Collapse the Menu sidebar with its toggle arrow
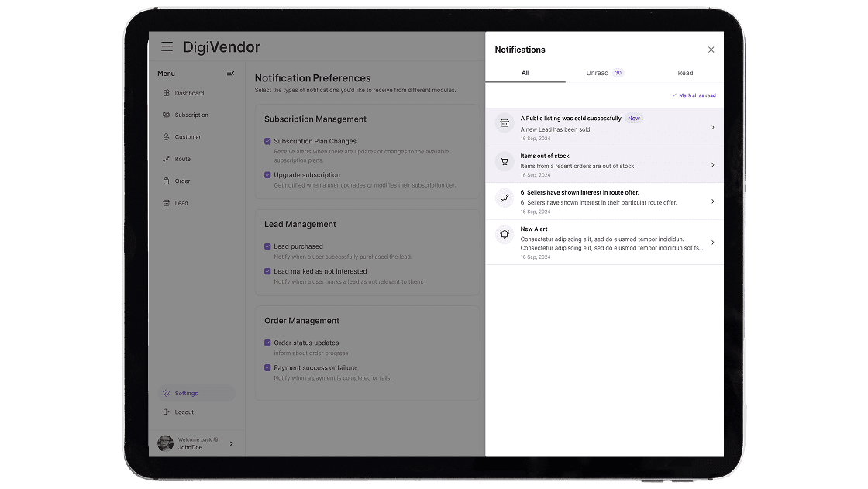 click(230, 73)
